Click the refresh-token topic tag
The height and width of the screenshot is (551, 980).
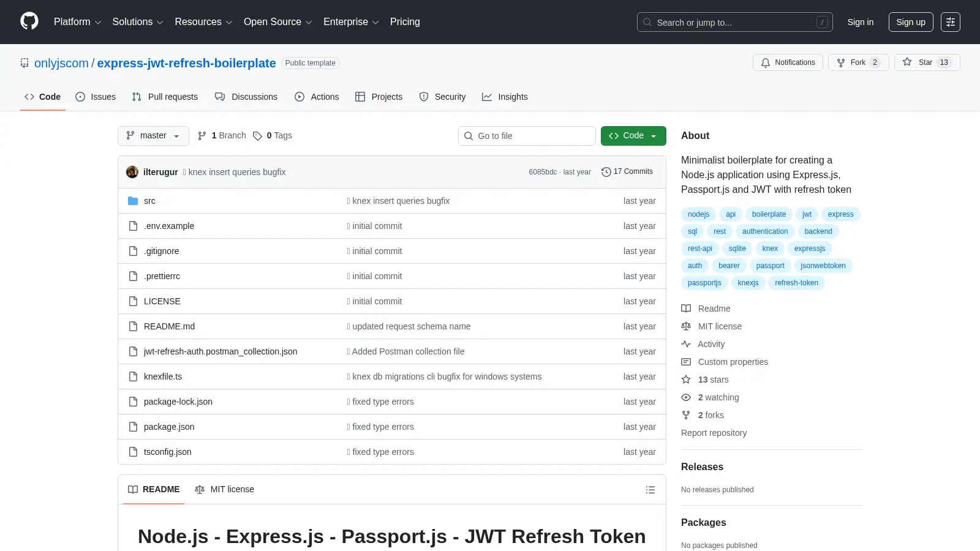[796, 283]
